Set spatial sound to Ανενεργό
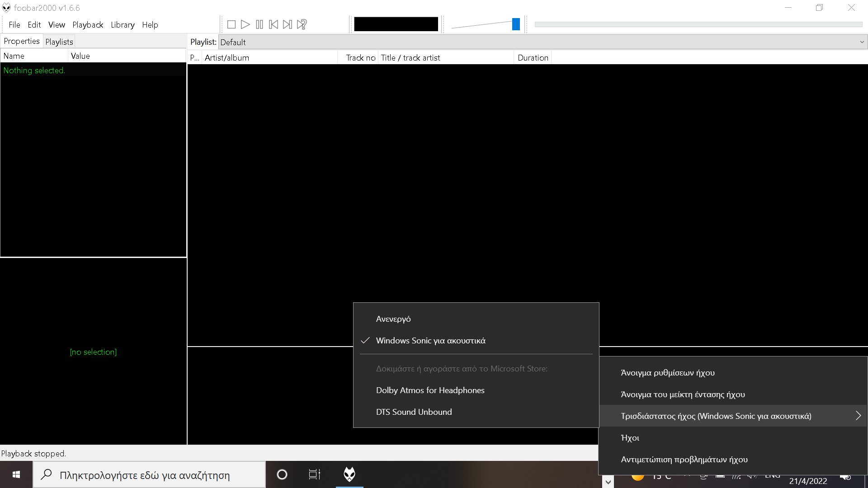The width and height of the screenshot is (868, 488). 393,319
